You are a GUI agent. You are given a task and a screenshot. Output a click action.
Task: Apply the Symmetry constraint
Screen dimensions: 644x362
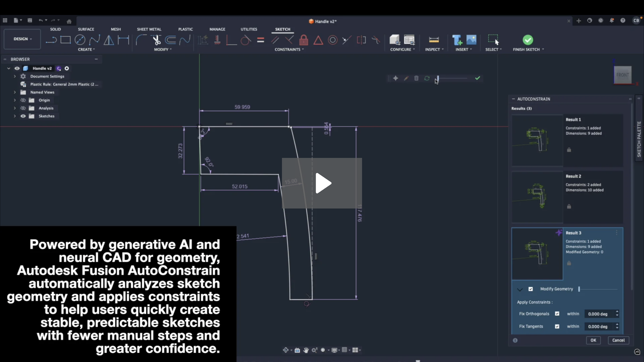point(361,40)
